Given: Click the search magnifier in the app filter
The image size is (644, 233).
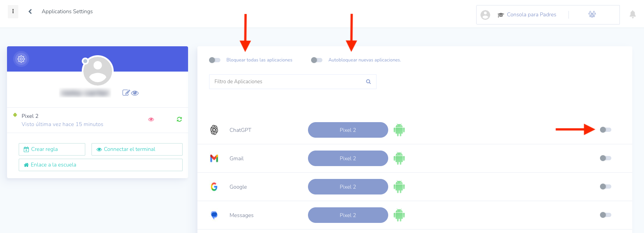Looking at the screenshot, I should pos(368,82).
